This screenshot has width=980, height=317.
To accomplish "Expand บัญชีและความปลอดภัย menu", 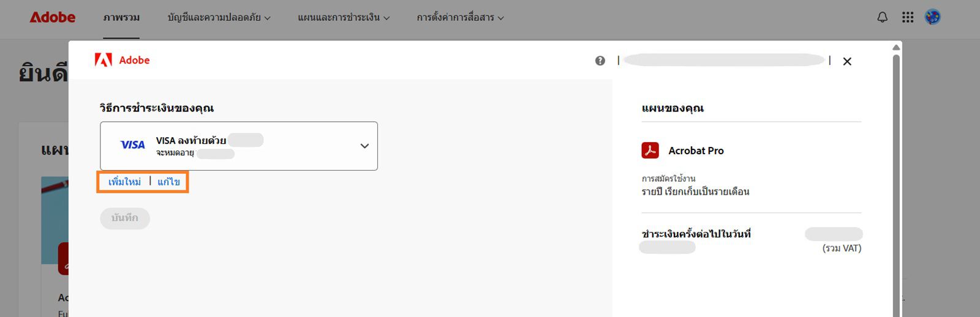I will coord(219,18).
